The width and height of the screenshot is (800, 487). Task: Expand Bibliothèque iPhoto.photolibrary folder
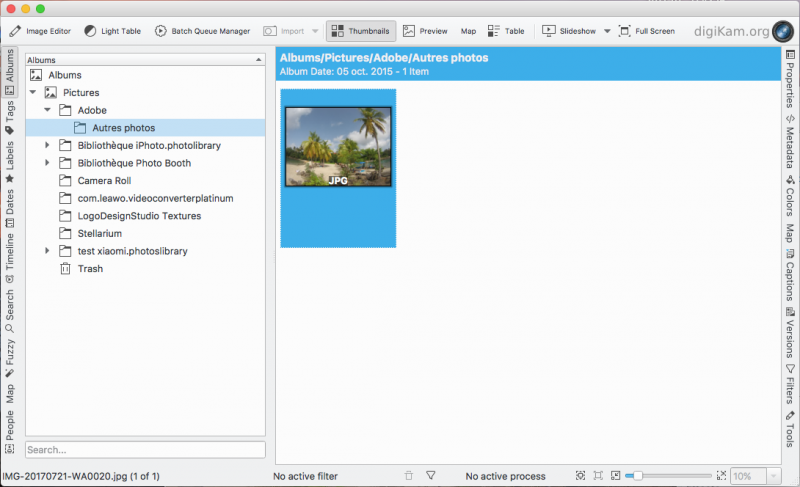47,145
